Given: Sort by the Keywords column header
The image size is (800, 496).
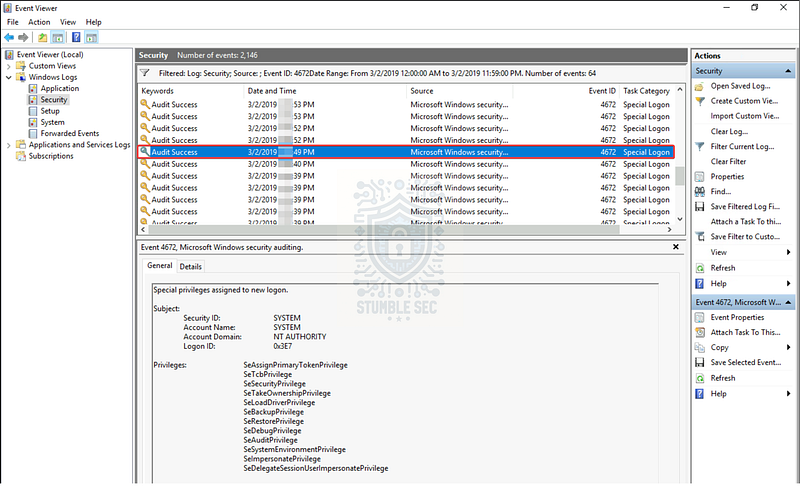Looking at the screenshot, I should tap(191, 91).
